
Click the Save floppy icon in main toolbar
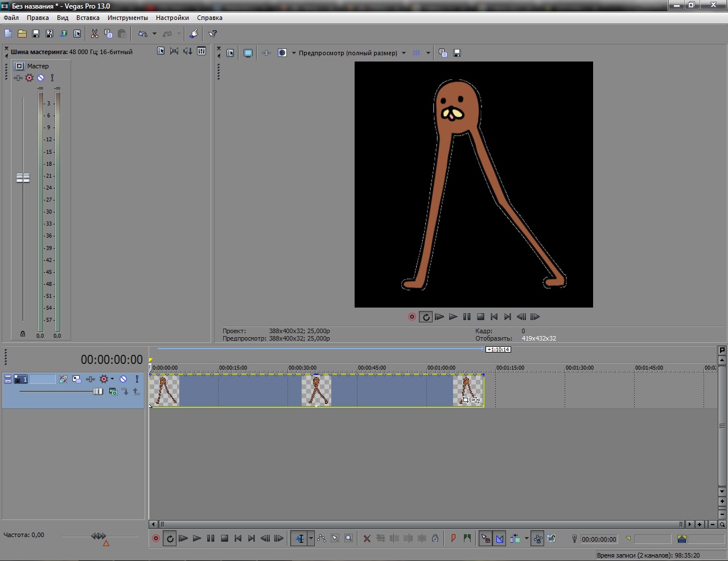pyautogui.click(x=36, y=34)
